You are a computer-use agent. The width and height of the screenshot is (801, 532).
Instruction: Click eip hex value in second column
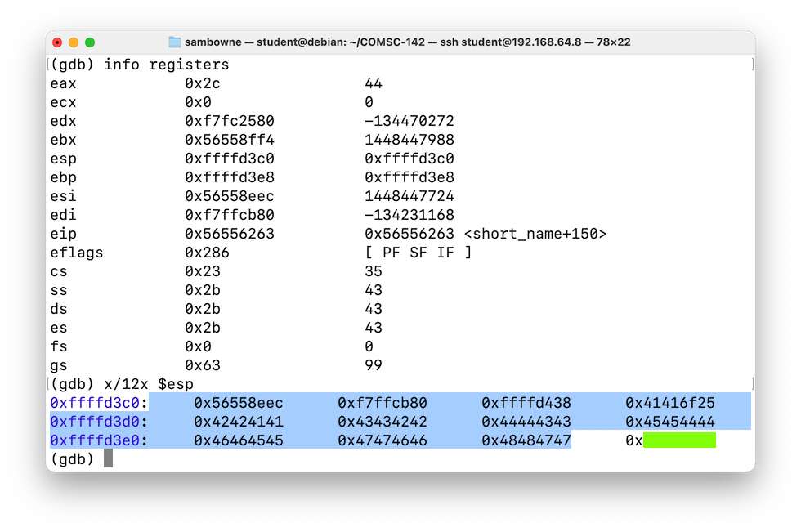[230, 234]
